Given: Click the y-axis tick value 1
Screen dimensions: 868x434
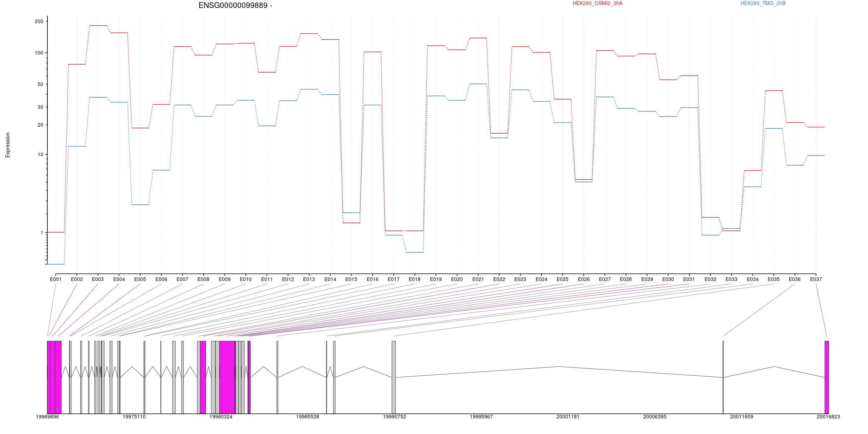Looking at the screenshot, I should click(x=42, y=233).
